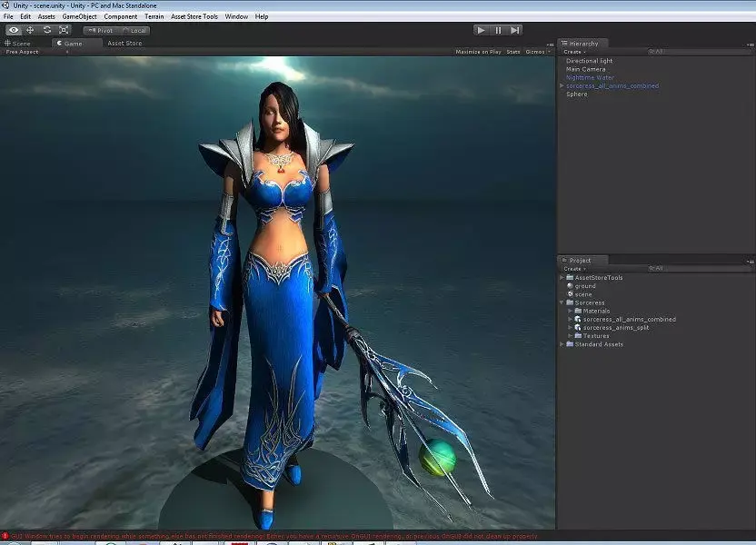Select the Hand (view) tool
The image size is (756, 545).
coord(14,30)
